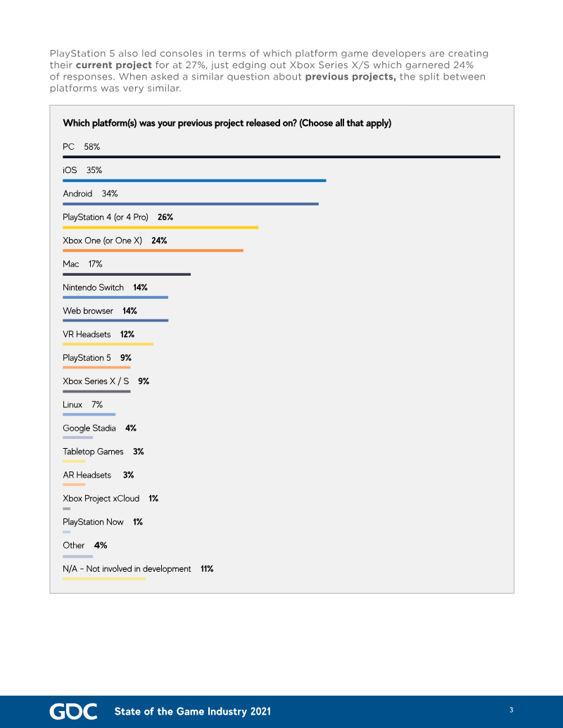
Task: Select the yellow PlayStation 4 bar
Action: (160, 227)
